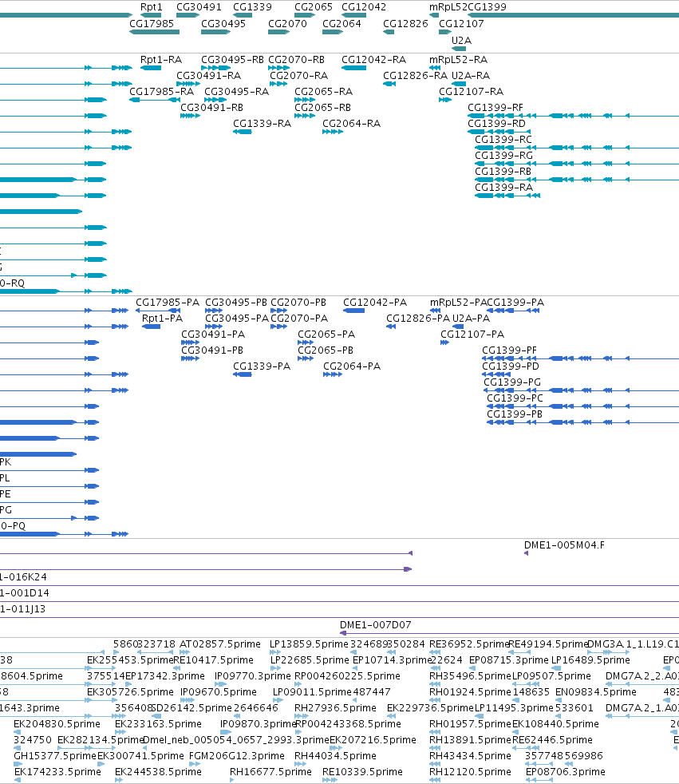
Task: Select transcript CG2064-RA label
Action: coord(351,124)
